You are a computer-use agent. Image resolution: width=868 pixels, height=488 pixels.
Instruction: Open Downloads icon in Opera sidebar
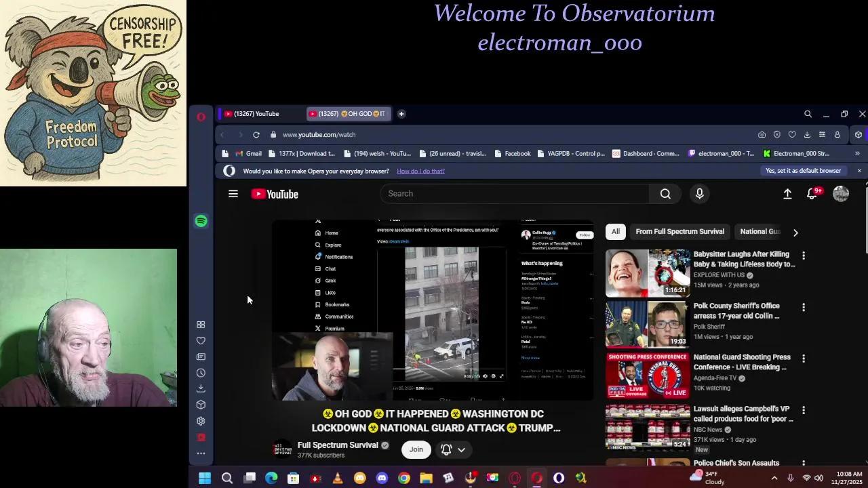[x=201, y=388]
